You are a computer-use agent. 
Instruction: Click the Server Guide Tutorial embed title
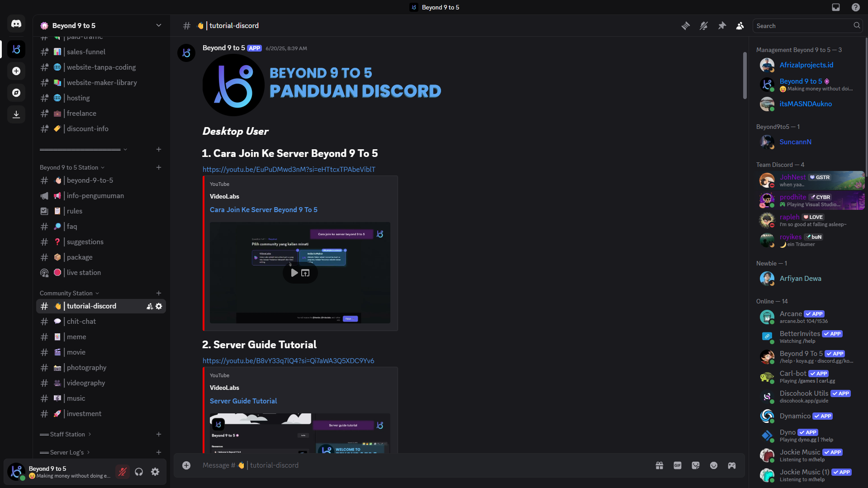(x=243, y=401)
